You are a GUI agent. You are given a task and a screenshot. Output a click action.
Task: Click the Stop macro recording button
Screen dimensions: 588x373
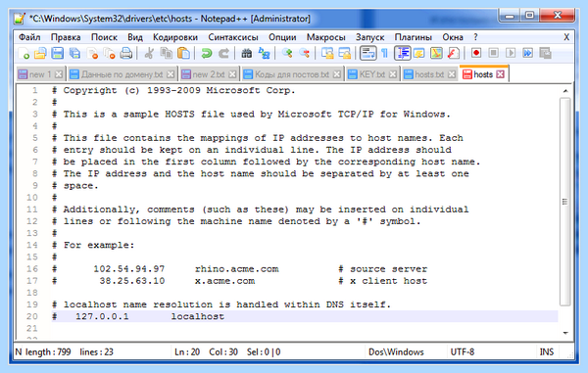pyautogui.click(x=494, y=53)
